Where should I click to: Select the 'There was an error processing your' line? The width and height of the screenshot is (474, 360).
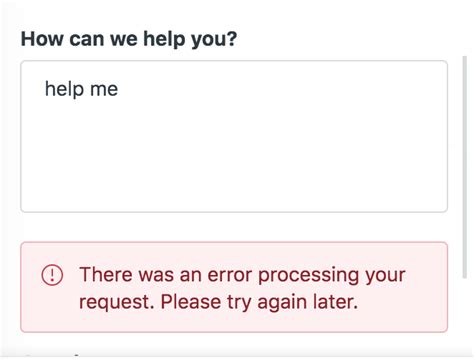242,275
